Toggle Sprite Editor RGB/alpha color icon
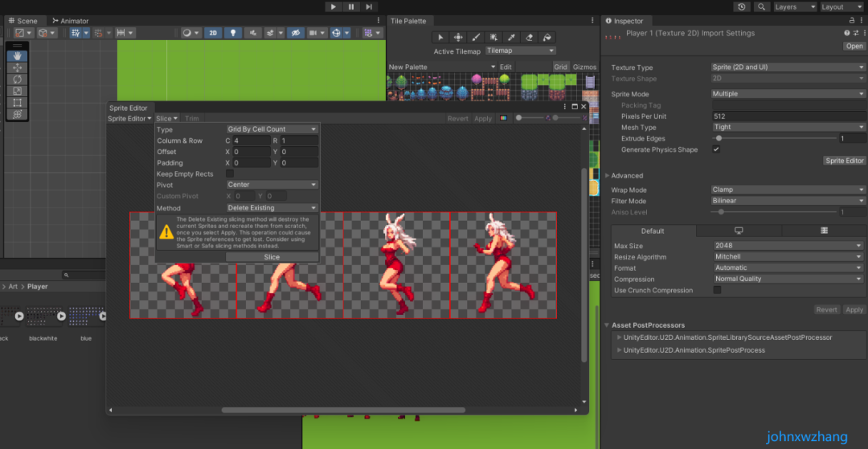 point(503,118)
